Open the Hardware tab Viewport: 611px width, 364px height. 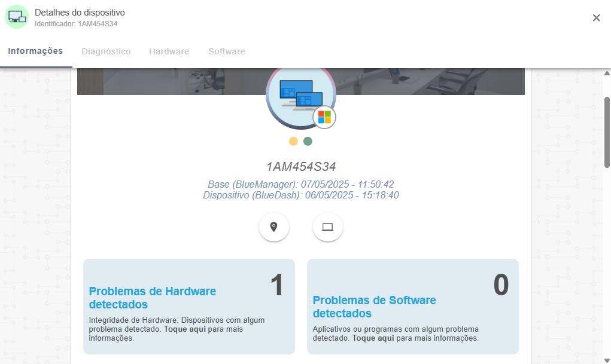tap(169, 51)
